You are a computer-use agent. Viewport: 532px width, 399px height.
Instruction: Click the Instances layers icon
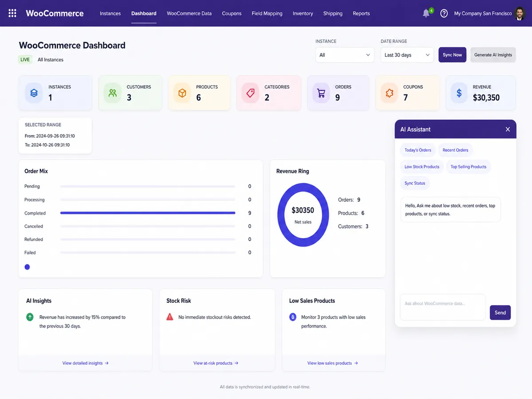pyautogui.click(x=34, y=93)
